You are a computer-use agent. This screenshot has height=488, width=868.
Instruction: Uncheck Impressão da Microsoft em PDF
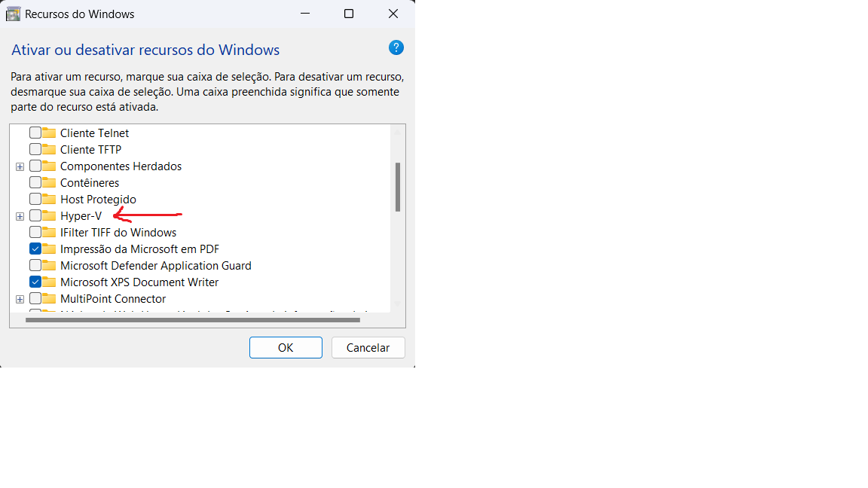[x=35, y=249]
